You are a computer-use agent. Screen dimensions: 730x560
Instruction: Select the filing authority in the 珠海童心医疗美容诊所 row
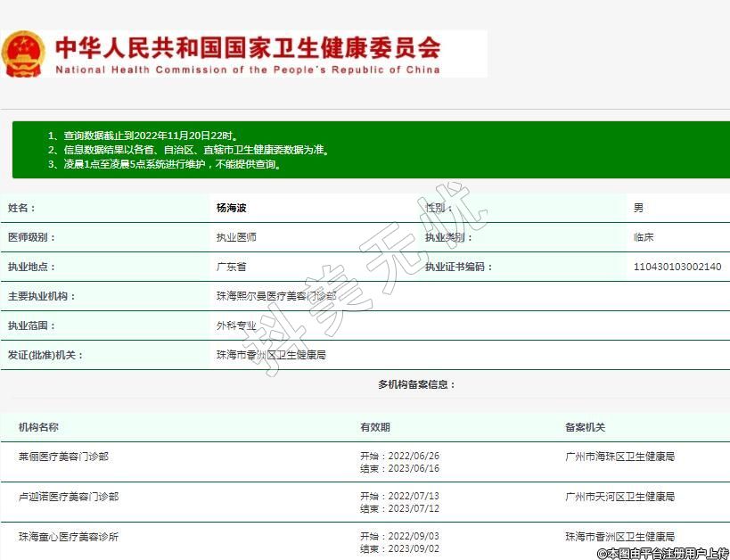[x=620, y=537]
